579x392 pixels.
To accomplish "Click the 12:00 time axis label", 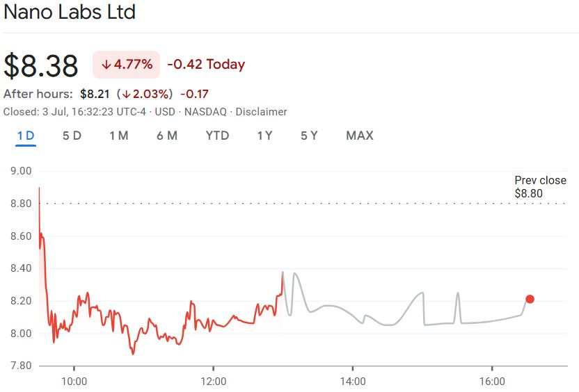I will (213, 381).
